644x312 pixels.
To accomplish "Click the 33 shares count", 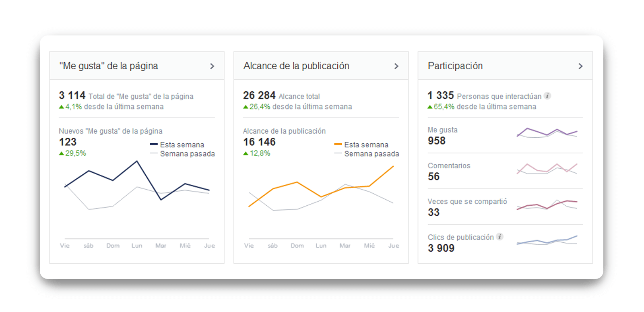I will (433, 213).
